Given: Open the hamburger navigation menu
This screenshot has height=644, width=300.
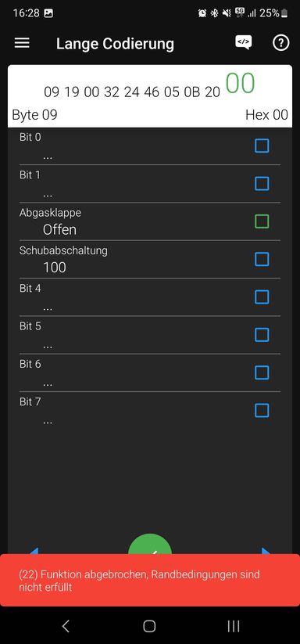Looking at the screenshot, I should click(x=22, y=43).
